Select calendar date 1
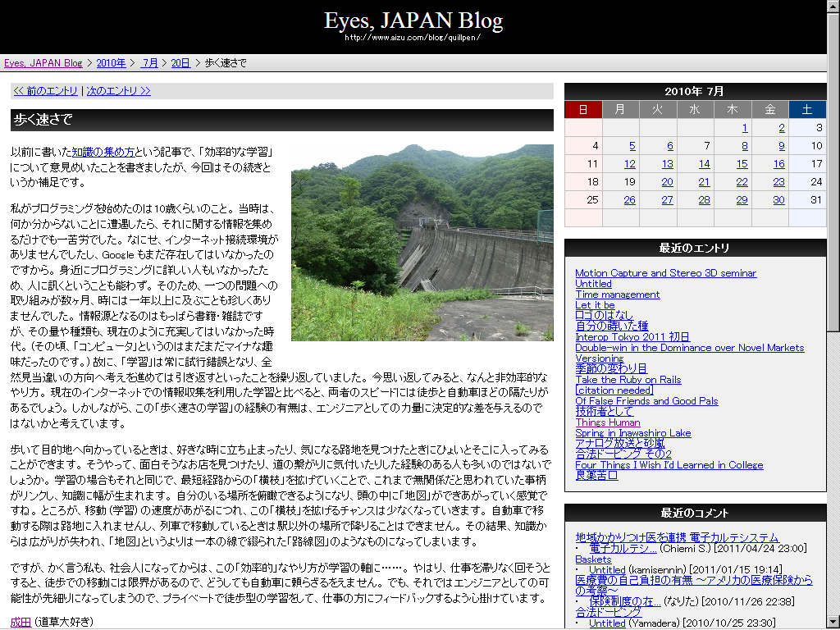The width and height of the screenshot is (840, 630). (x=745, y=127)
